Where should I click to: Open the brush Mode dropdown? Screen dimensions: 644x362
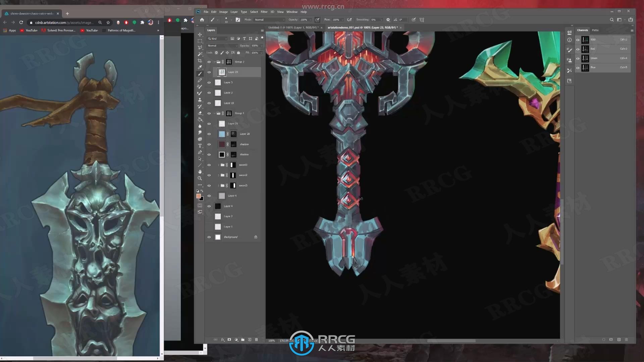(x=269, y=20)
